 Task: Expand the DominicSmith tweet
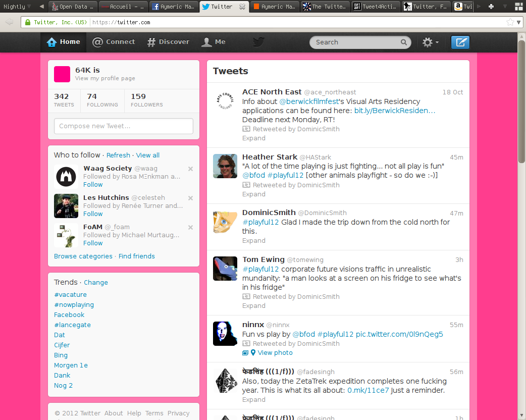pos(253,240)
